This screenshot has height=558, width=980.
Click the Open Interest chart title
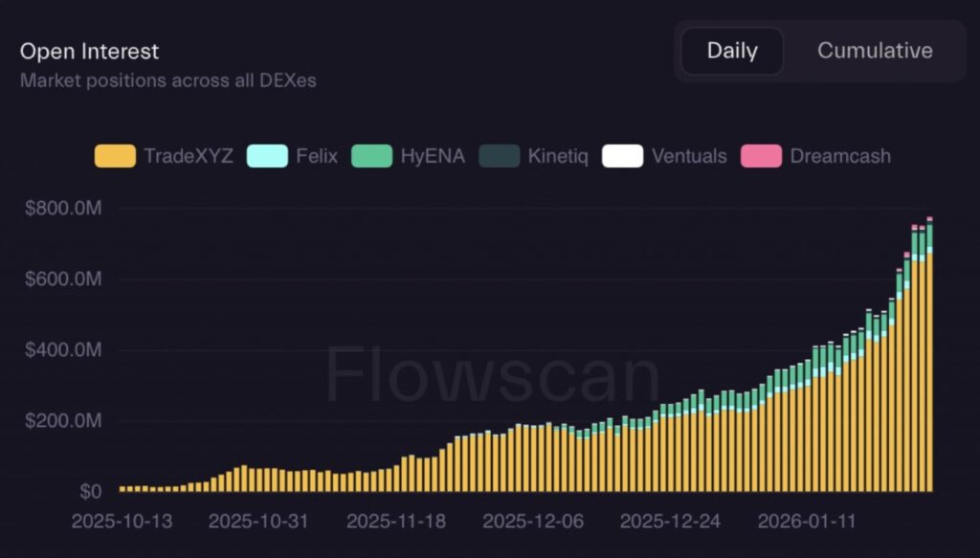[x=89, y=52]
